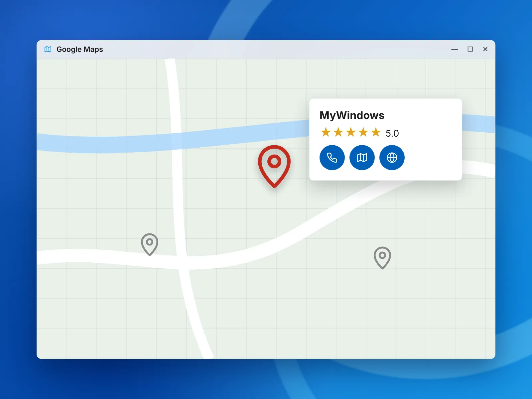Call MyWindows using the phone button
The height and width of the screenshot is (399, 532).
pos(332,158)
